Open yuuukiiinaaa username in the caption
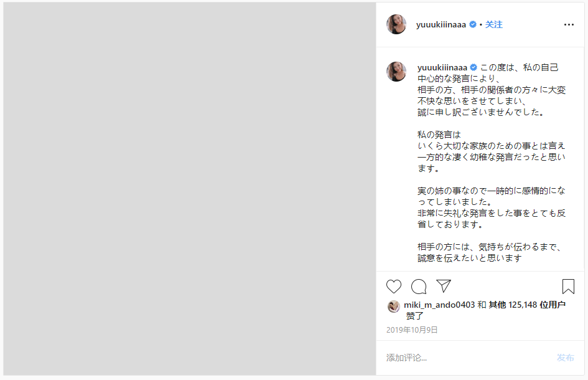 tap(442, 67)
